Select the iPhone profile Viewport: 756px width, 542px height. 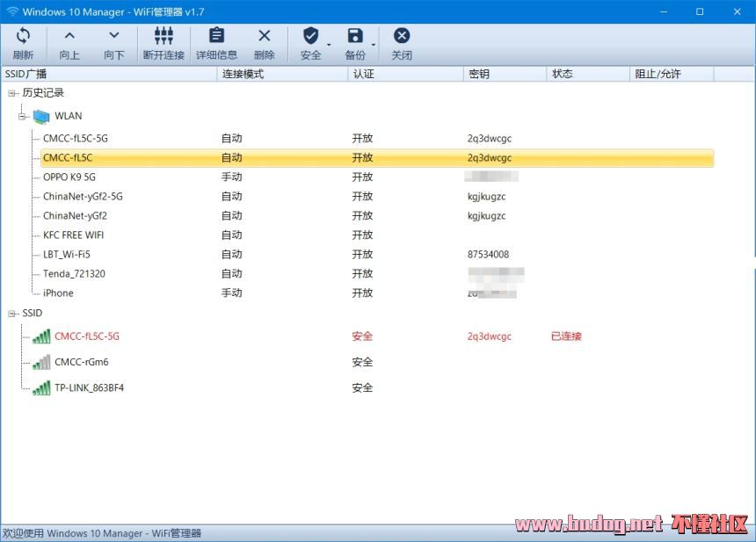click(58, 293)
